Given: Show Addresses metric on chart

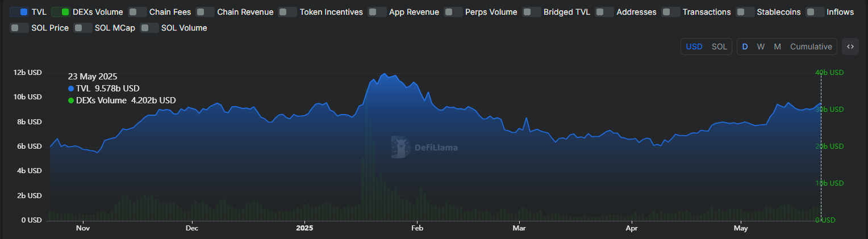Looking at the screenshot, I should tap(604, 12).
